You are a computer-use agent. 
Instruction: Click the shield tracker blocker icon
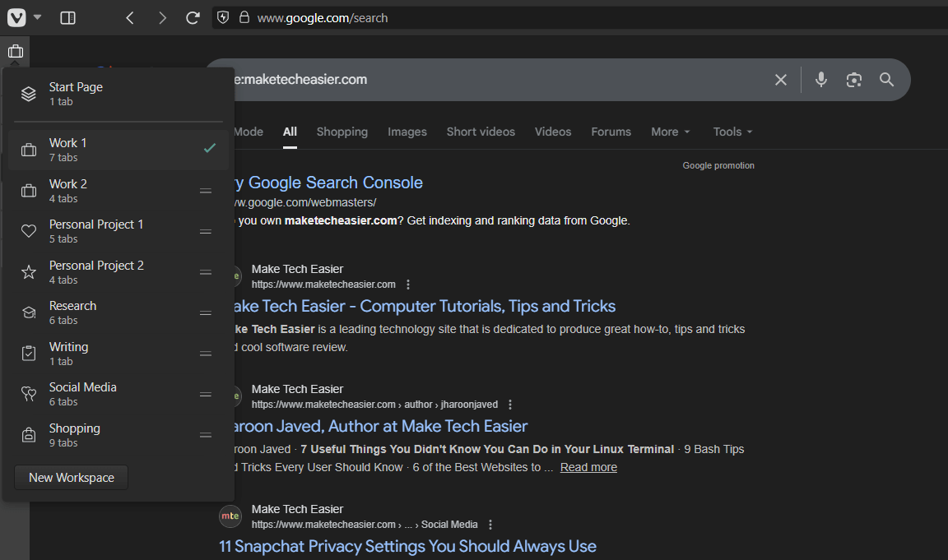pyautogui.click(x=222, y=17)
